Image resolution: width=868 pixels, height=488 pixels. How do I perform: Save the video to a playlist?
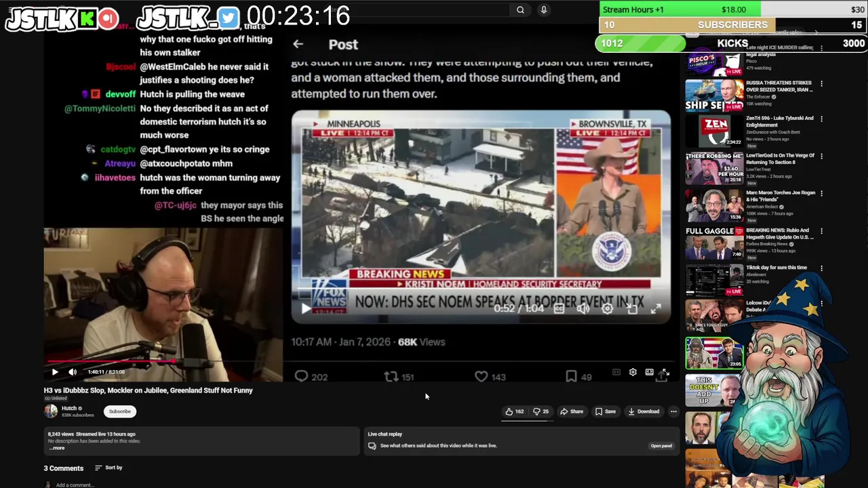(606, 411)
